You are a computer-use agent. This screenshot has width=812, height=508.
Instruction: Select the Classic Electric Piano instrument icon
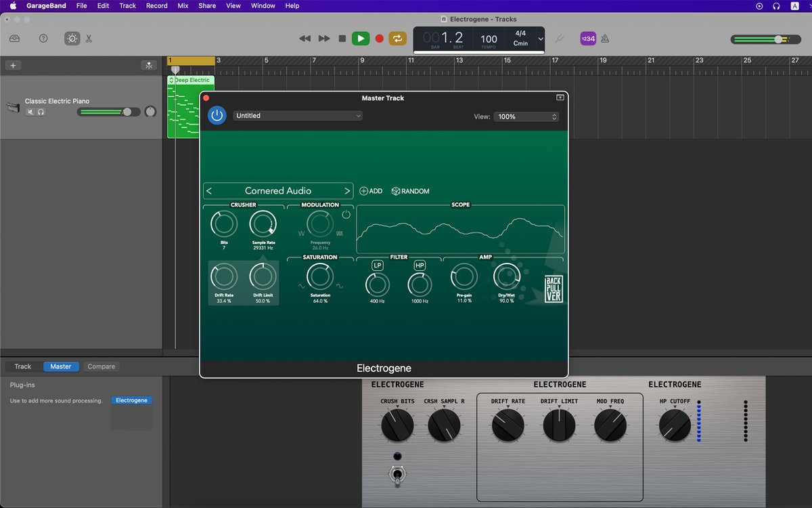click(x=14, y=107)
